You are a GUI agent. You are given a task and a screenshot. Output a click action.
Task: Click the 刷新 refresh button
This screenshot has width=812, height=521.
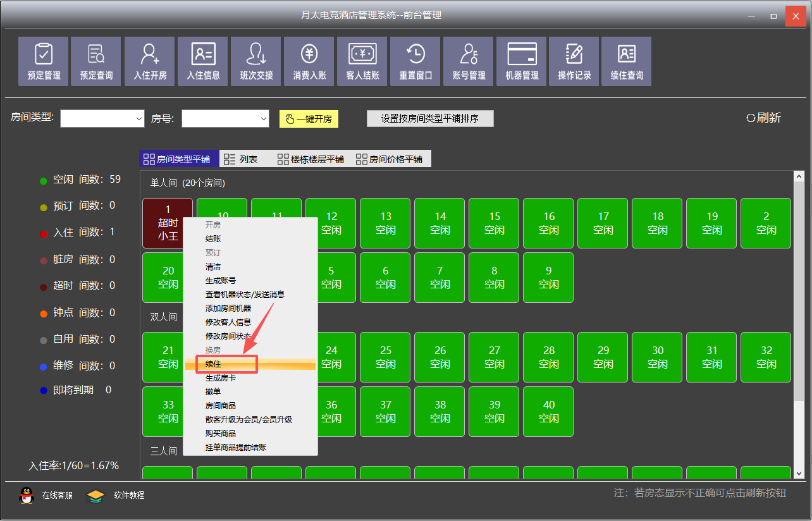click(764, 118)
